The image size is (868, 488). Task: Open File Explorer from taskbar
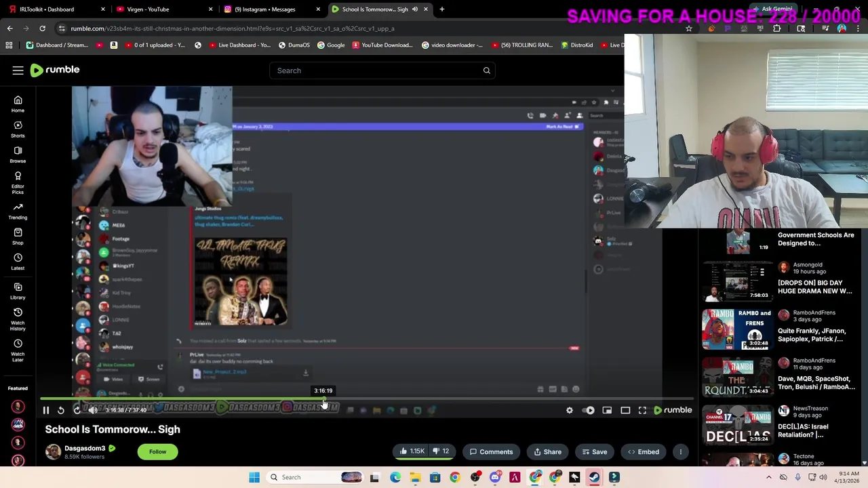point(415,477)
